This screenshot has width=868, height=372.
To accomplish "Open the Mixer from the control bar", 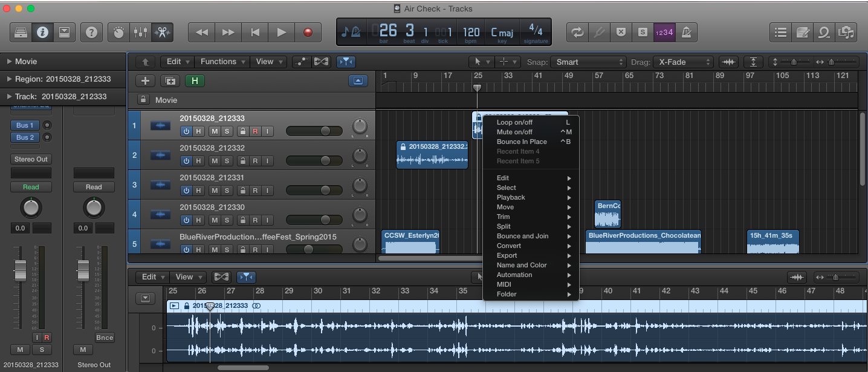I will click(140, 33).
